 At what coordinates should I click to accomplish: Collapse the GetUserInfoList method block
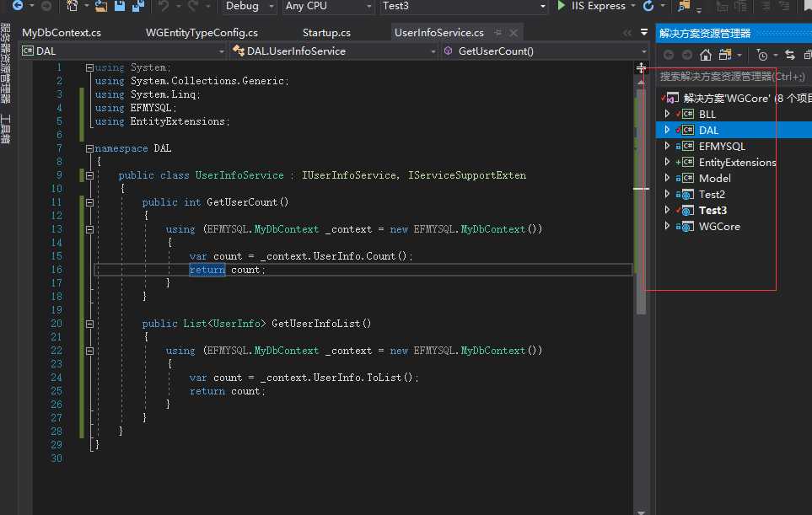coord(89,324)
